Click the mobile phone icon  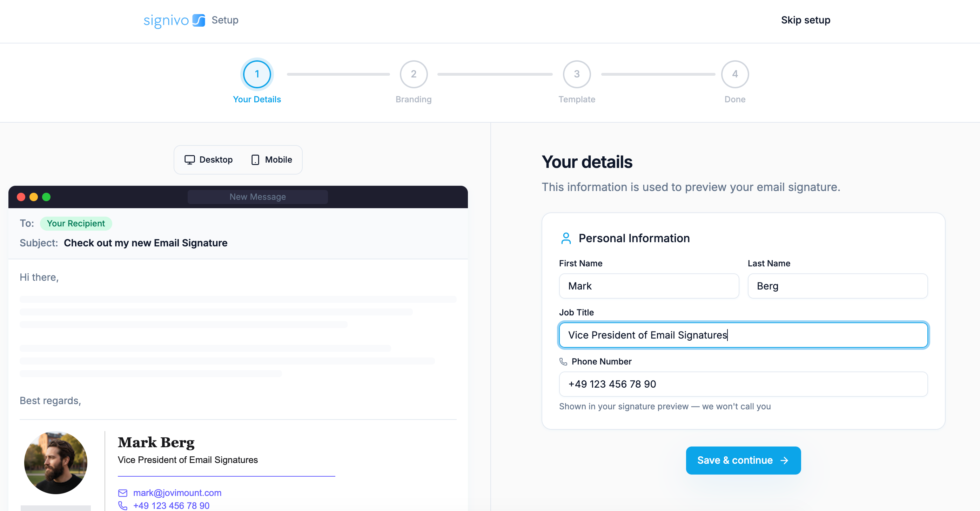[255, 160]
